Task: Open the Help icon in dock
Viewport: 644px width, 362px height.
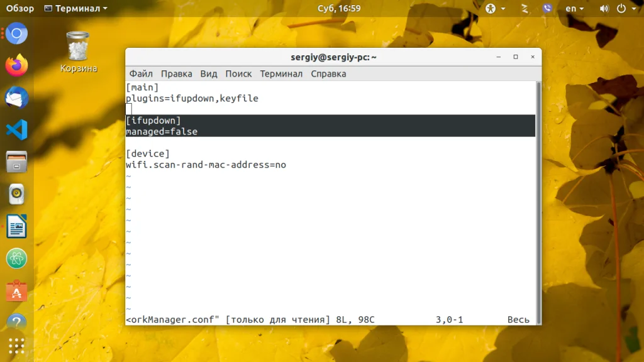Action: (16, 322)
